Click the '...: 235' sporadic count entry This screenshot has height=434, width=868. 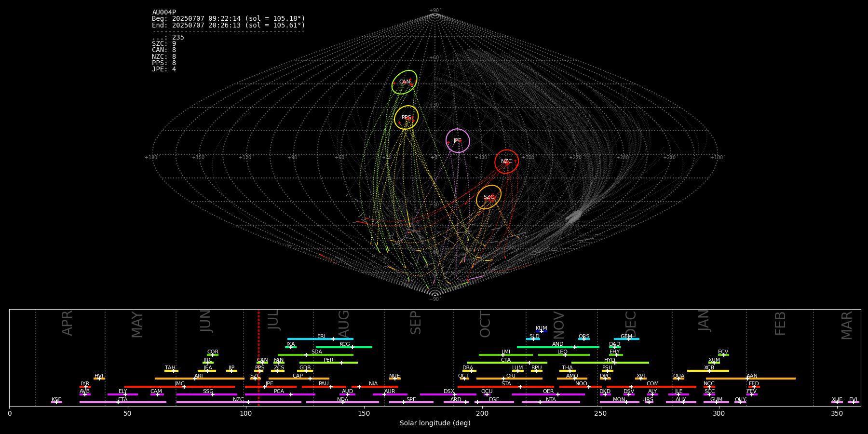[168, 38]
